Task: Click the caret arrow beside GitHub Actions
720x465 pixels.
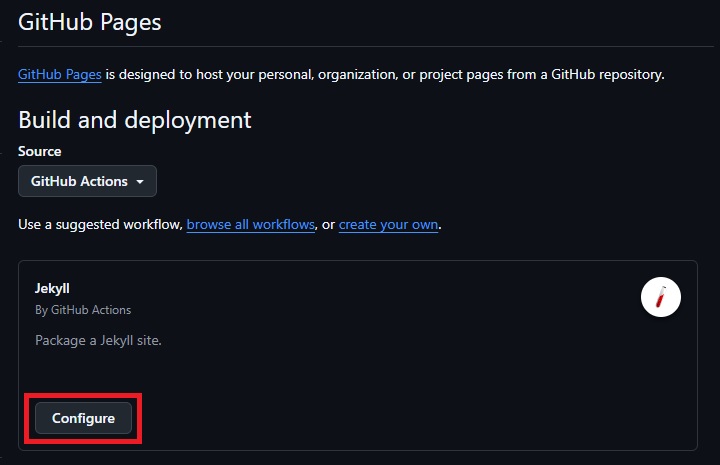Action: click(140, 182)
